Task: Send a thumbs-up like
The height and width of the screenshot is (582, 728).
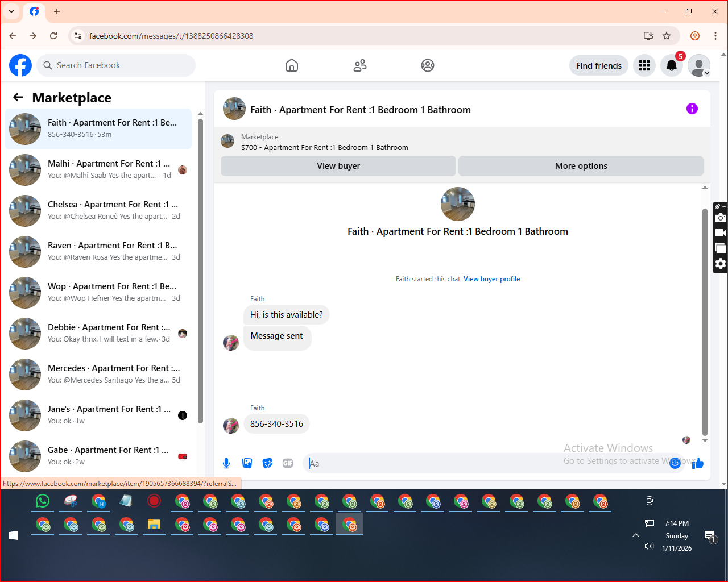Action: pos(698,463)
